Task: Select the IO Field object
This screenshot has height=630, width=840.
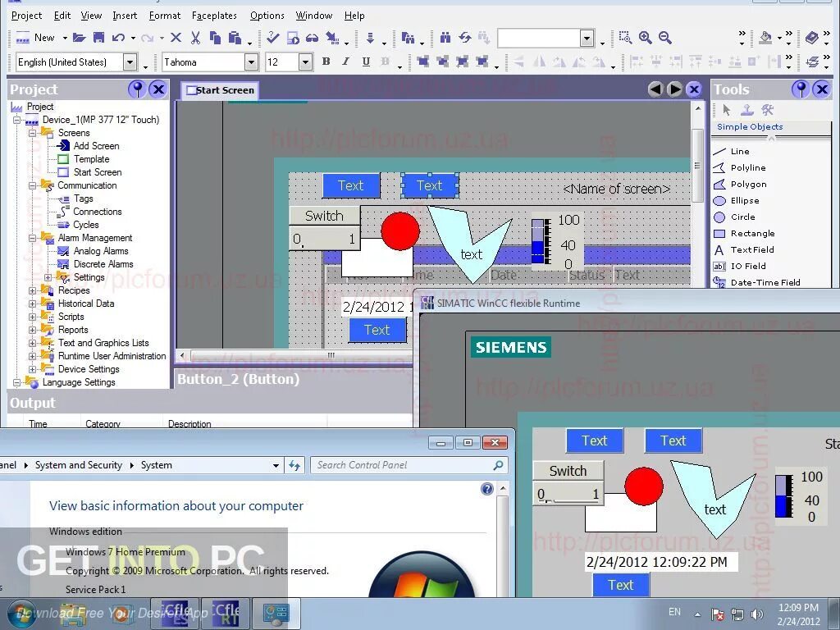Action: (748, 267)
